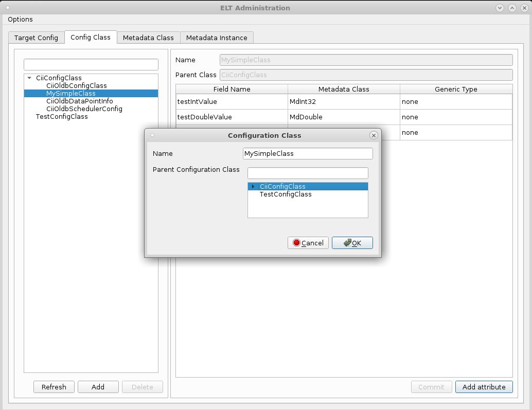
Task: Switch to the Target Config tab
Action: (x=36, y=38)
